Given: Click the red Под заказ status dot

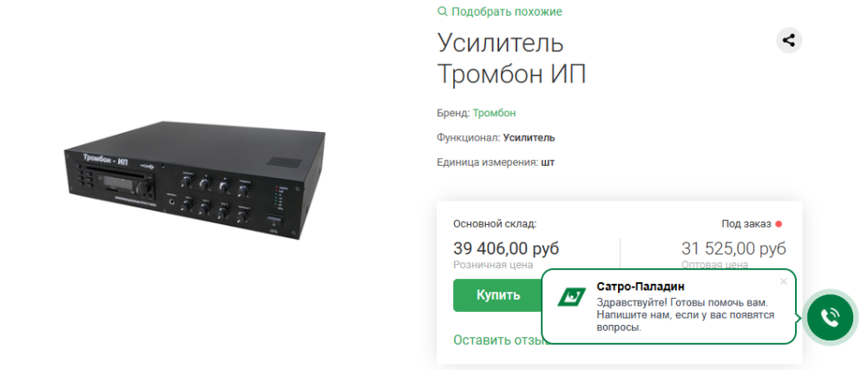Looking at the screenshot, I should pos(779,224).
